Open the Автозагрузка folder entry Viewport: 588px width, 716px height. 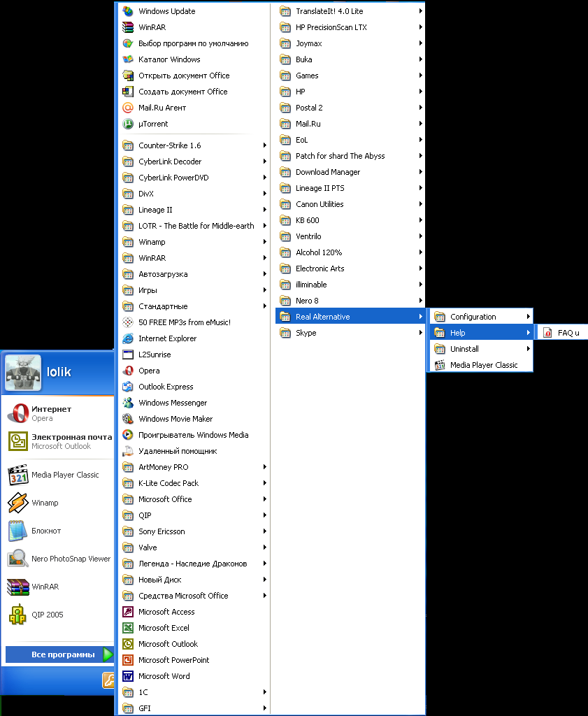click(x=194, y=274)
